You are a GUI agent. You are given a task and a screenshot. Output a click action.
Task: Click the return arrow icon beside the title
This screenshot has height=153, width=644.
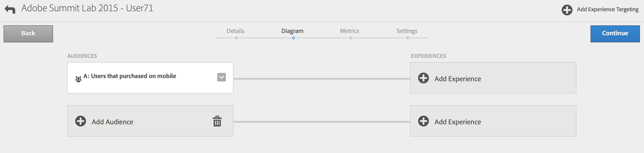coord(10,9)
